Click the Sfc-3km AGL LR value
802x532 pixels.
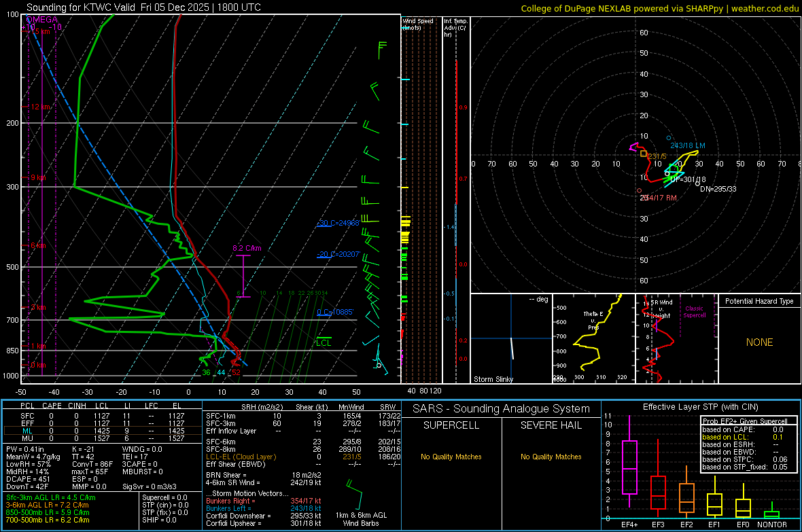51,497
